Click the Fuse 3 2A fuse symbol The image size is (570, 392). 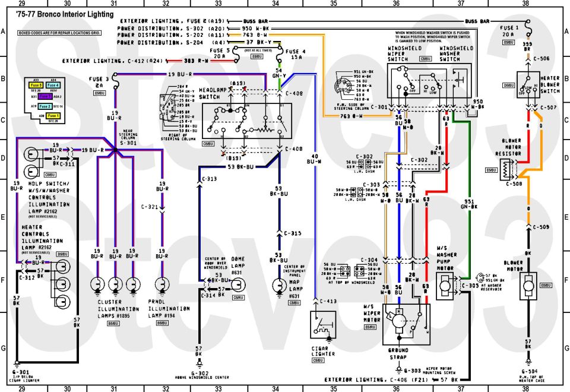tap(115, 81)
